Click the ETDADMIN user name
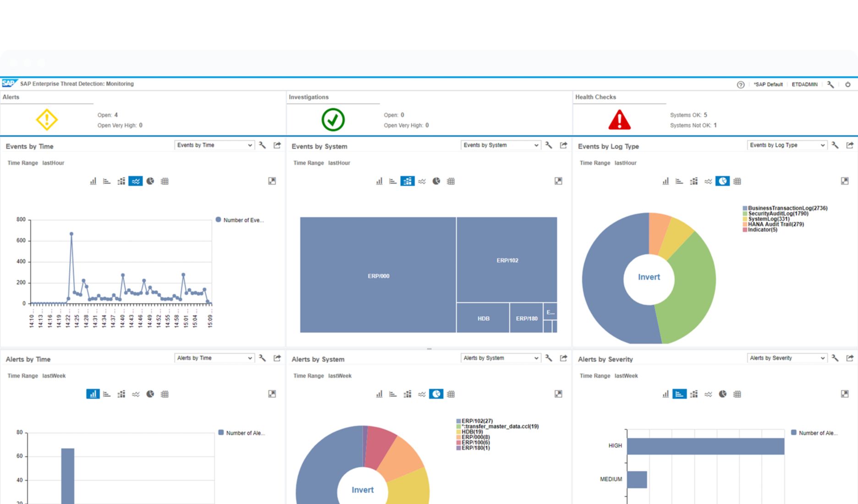Screen dimensions: 858x504 804,85
